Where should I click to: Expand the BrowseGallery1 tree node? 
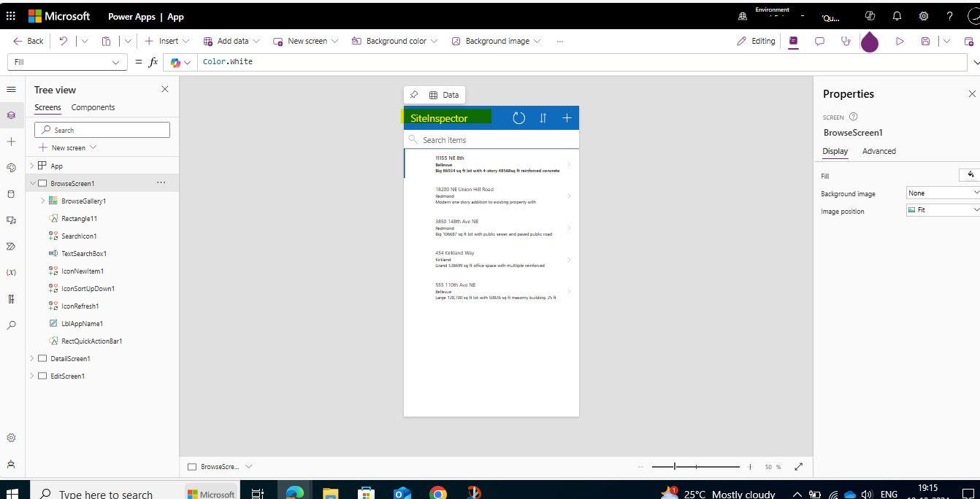(42, 201)
